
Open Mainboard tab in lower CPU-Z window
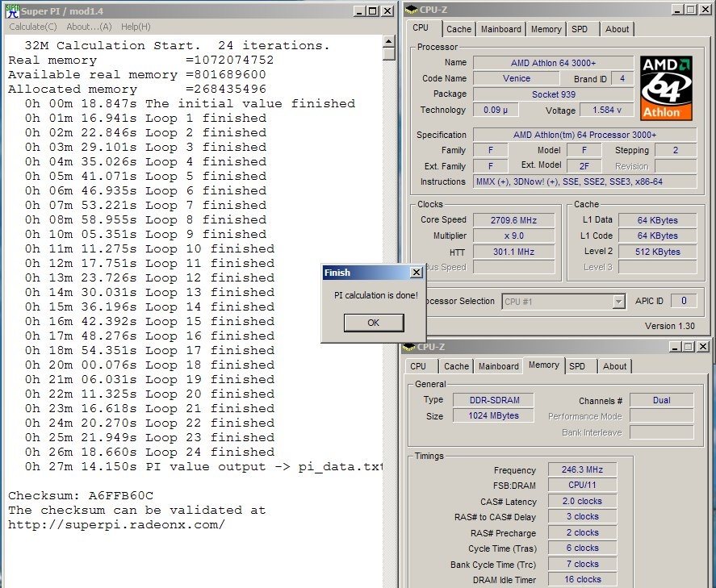click(x=499, y=366)
